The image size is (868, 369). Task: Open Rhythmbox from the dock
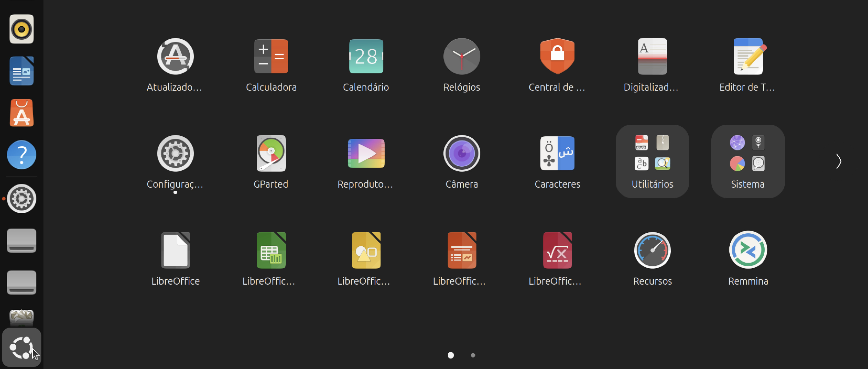21,29
